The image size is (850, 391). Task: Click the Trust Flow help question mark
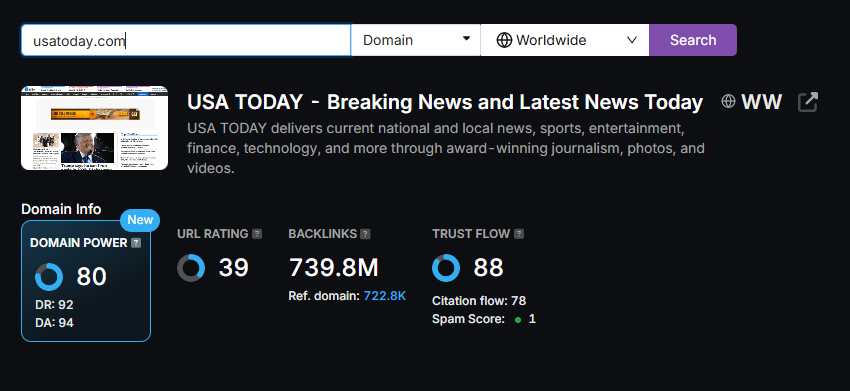(519, 234)
